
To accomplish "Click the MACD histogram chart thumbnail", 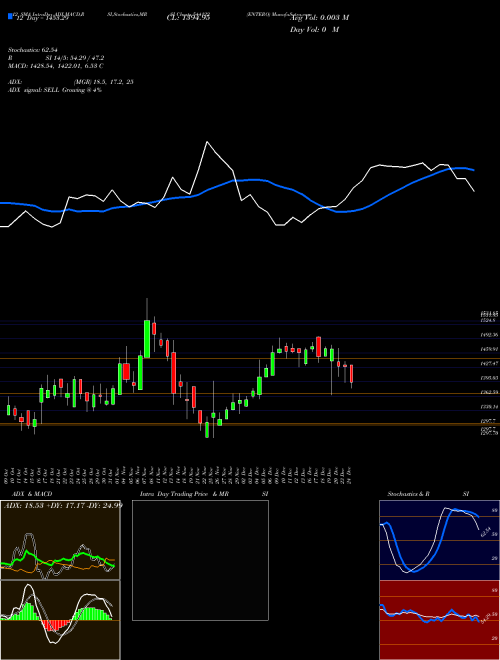I will [x=60, y=620].
